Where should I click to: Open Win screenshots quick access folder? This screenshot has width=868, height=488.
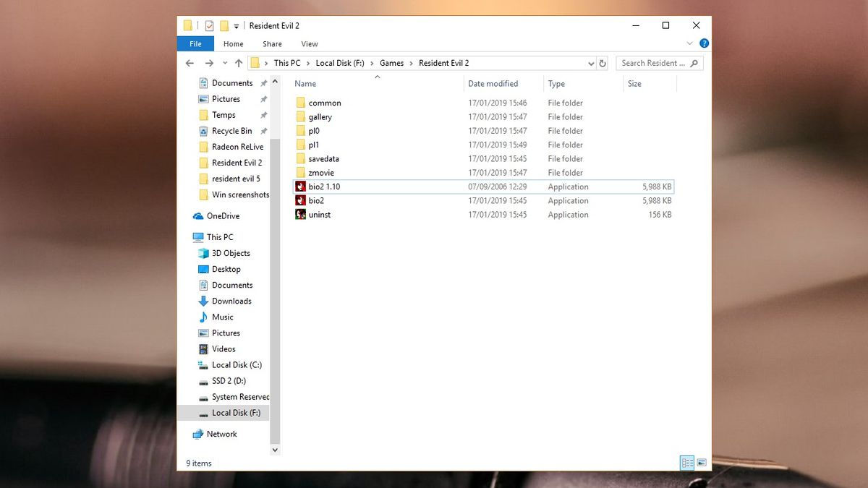click(234, 194)
